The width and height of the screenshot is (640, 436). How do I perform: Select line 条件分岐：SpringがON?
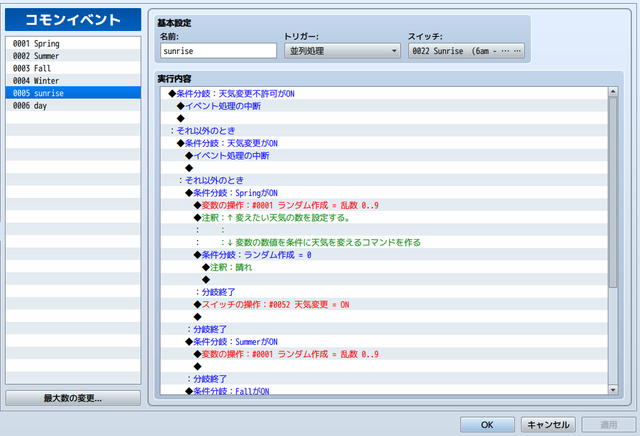[384, 193]
